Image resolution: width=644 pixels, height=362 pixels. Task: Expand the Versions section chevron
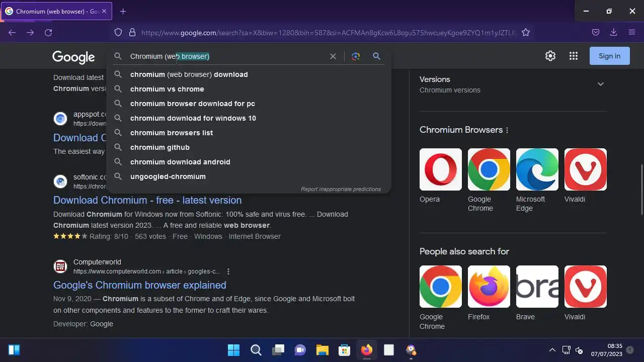coord(600,84)
